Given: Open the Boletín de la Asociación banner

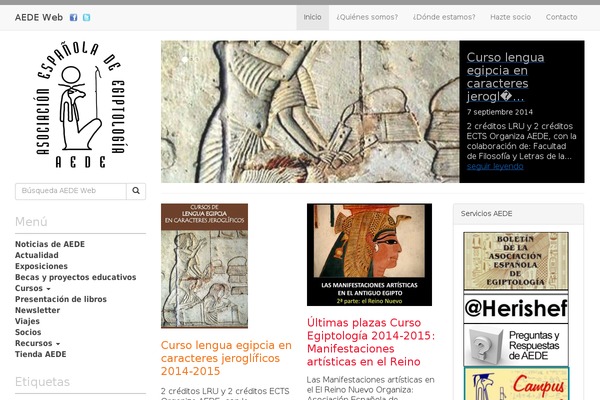Looking at the screenshot, I should [516, 261].
